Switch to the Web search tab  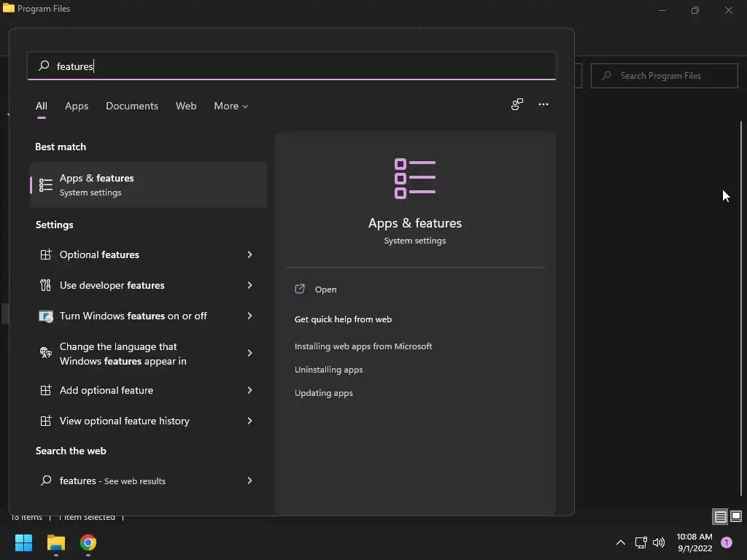coord(186,106)
